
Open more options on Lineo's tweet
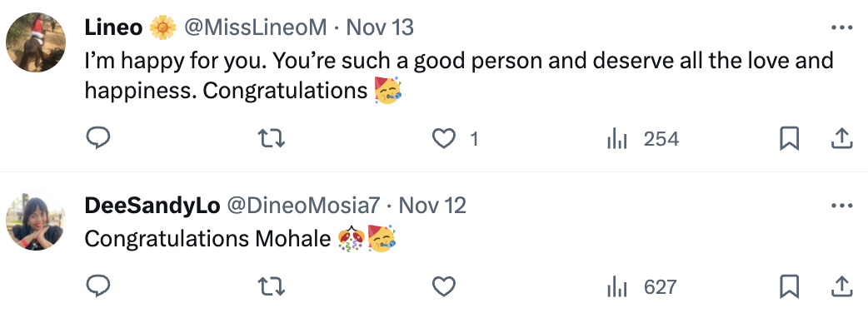pyautogui.click(x=842, y=27)
